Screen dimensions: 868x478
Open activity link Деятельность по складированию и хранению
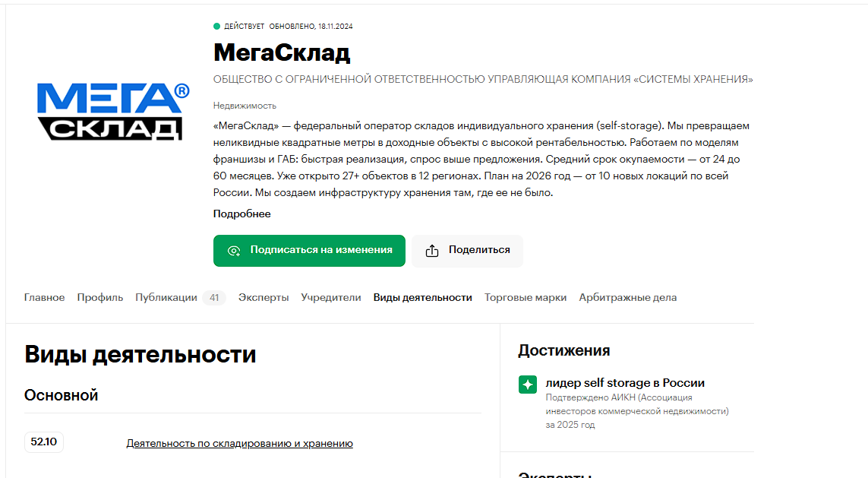coord(240,442)
